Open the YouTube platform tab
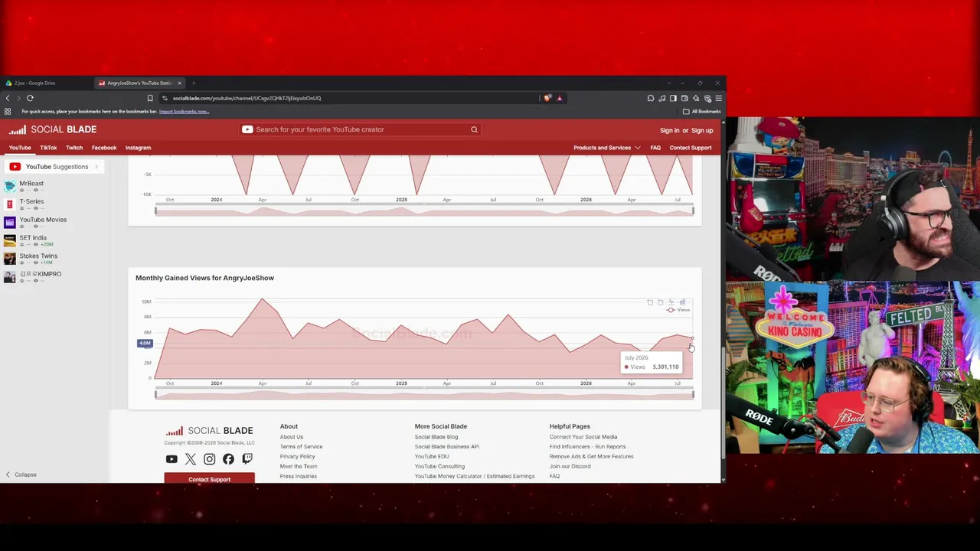The image size is (980, 551). 20,148
